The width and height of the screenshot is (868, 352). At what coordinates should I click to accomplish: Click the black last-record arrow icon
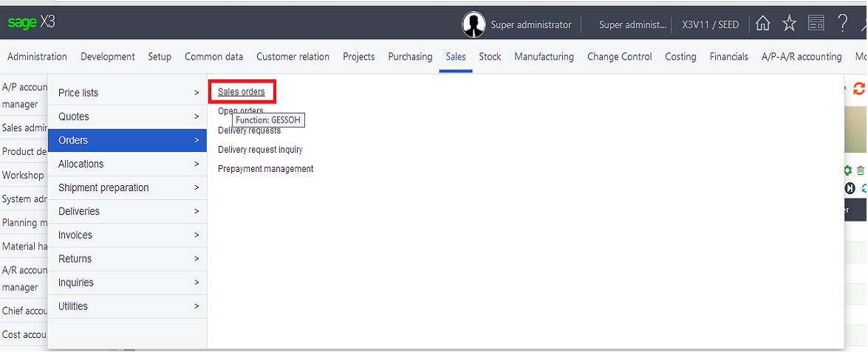coord(850,188)
